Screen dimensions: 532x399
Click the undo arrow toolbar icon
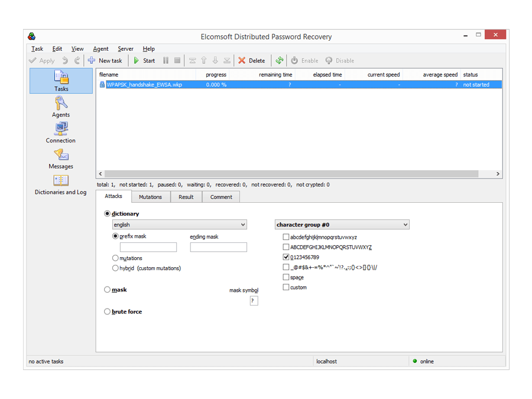(65, 61)
